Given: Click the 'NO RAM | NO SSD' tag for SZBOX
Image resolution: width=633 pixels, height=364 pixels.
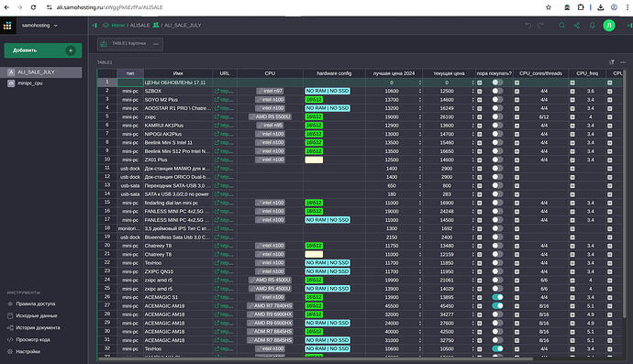Looking at the screenshot, I should pos(328,91).
